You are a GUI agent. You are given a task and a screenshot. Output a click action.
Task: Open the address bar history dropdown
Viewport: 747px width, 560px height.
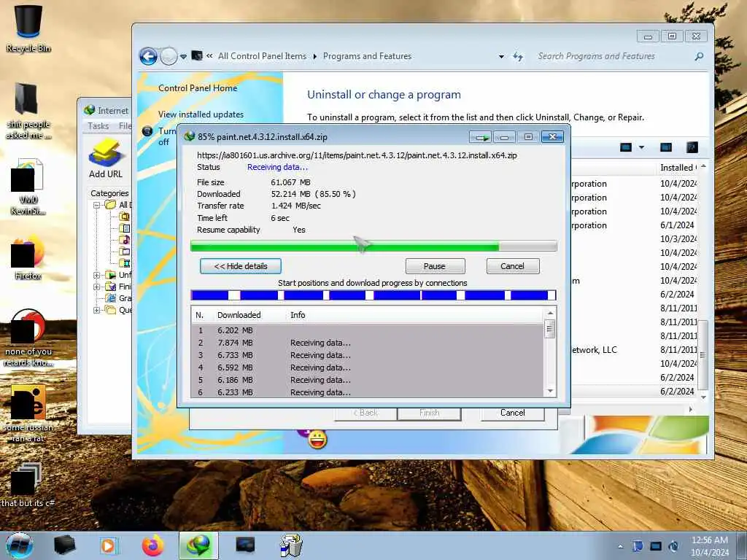[x=501, y=57]
